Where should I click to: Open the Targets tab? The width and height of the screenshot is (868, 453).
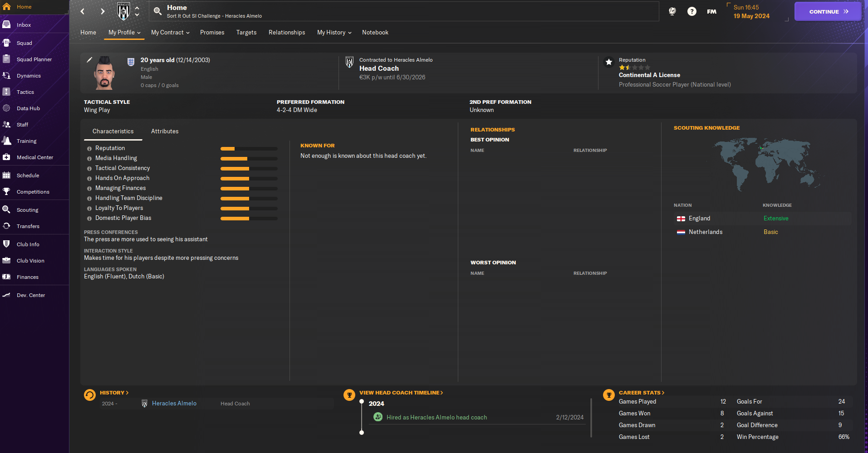(246, 33)
